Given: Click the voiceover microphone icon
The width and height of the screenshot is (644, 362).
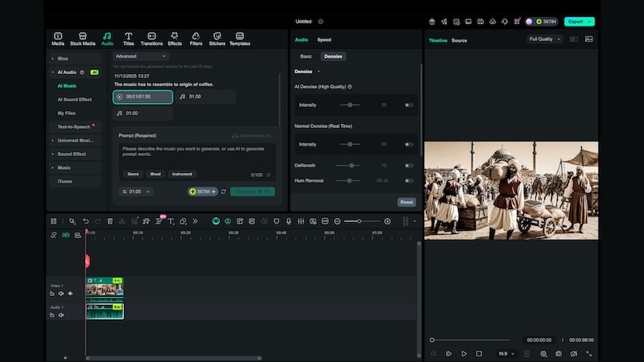Looking at the screenshot, I should click(x=288, y=221).
